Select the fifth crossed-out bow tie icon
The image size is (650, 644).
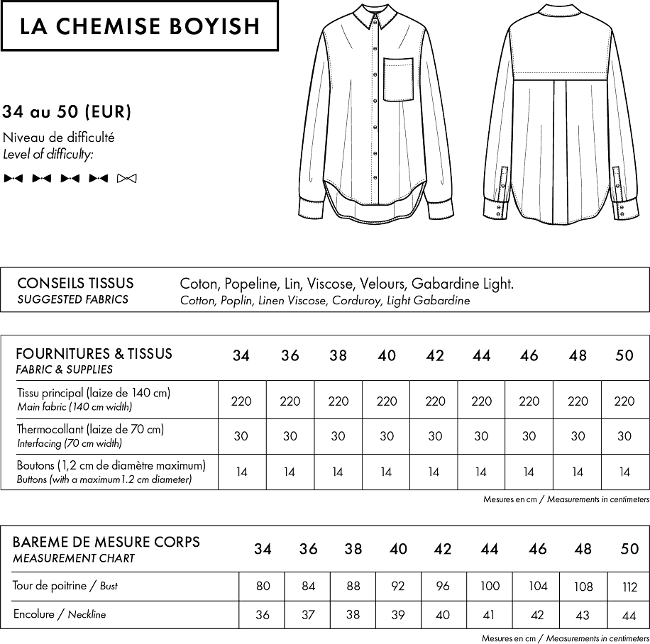(126, 177)
